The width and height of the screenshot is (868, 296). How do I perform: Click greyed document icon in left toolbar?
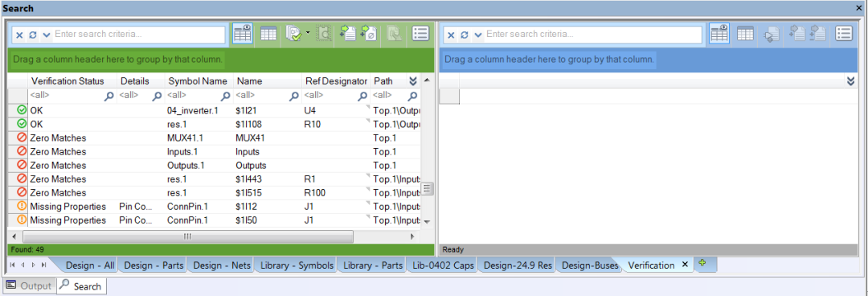tap(394, 33)
